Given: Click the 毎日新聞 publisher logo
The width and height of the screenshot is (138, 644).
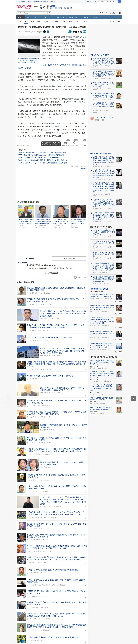Looking at the screenshot, I should (77, 32).
